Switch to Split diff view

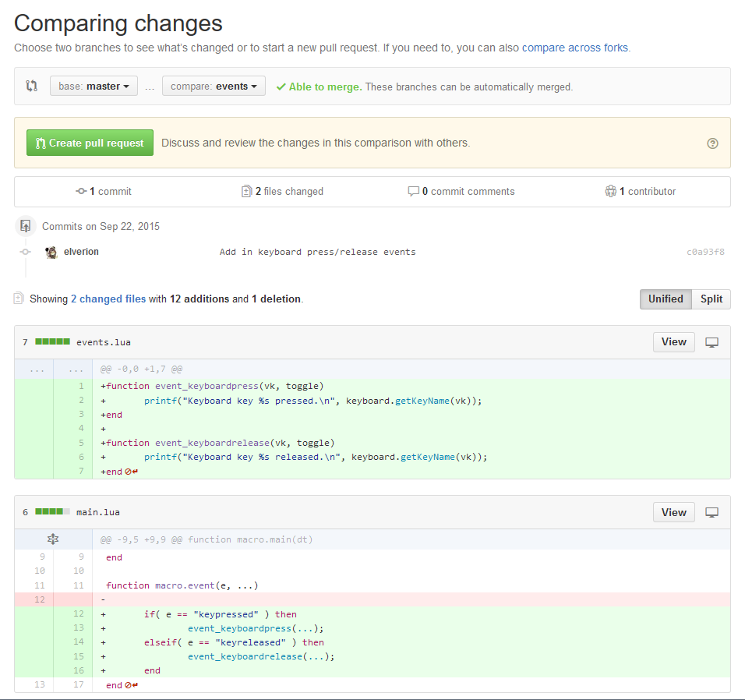(711, 299)
